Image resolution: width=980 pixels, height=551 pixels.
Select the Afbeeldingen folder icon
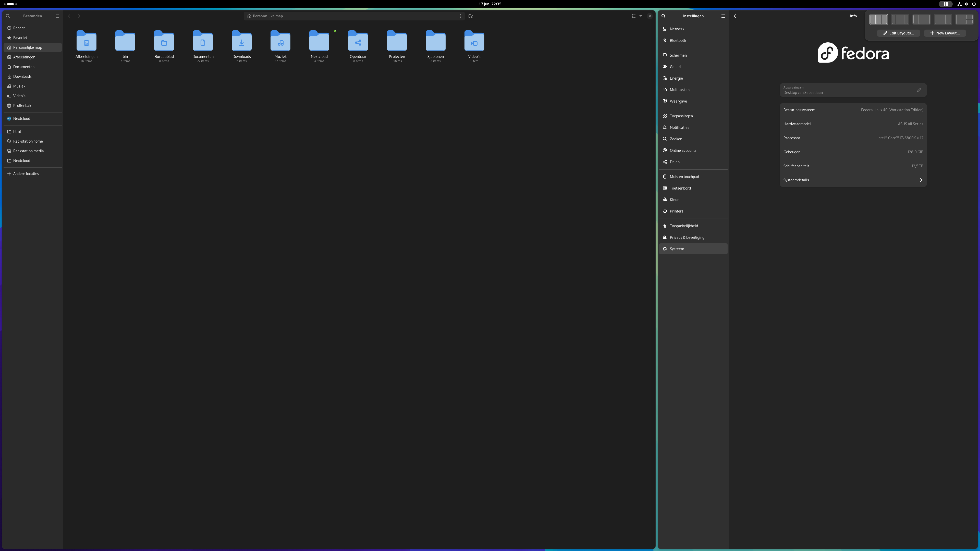click(x=86, y=41)
